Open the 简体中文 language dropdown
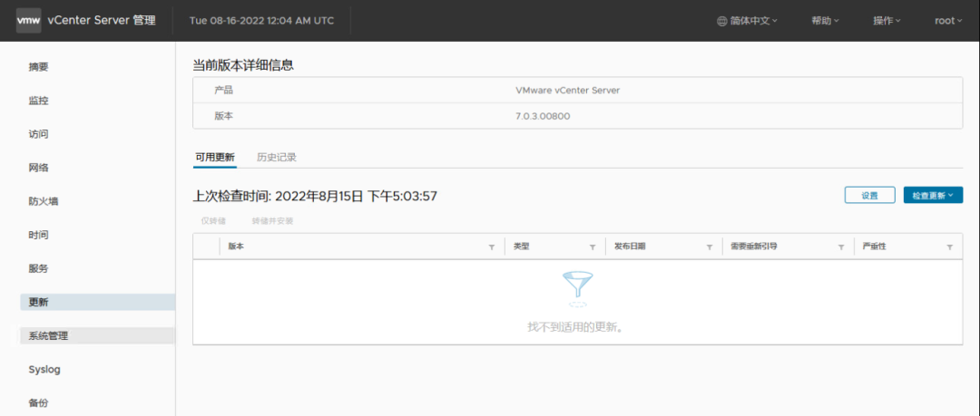The height and width of the screenshot is (416, 980). (753, 21)
